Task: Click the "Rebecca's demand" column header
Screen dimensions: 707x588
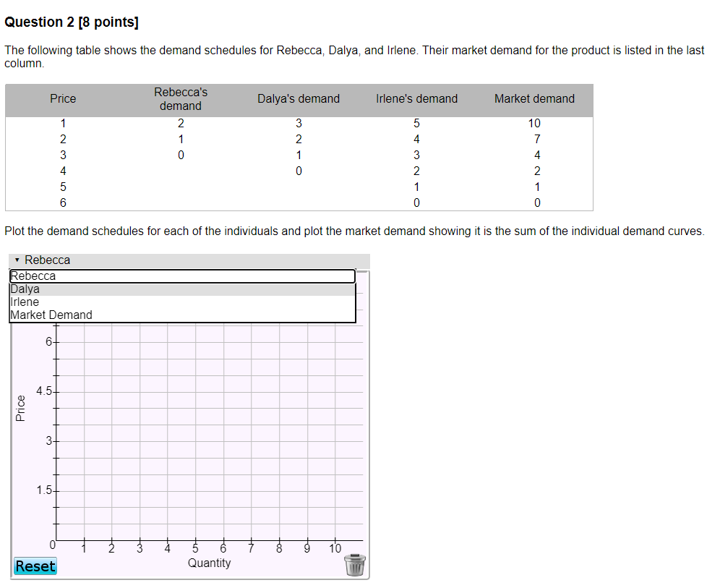Action: point(181,99)
